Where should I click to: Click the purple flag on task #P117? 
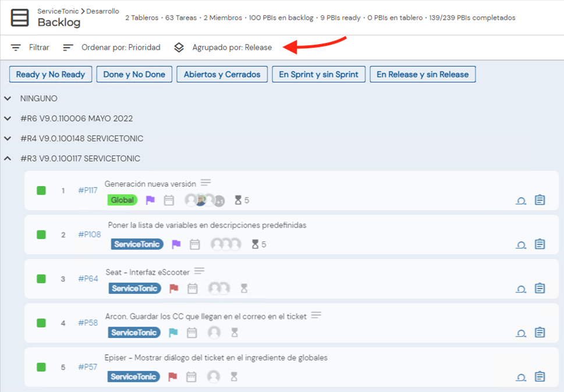(x=150, y=200)
